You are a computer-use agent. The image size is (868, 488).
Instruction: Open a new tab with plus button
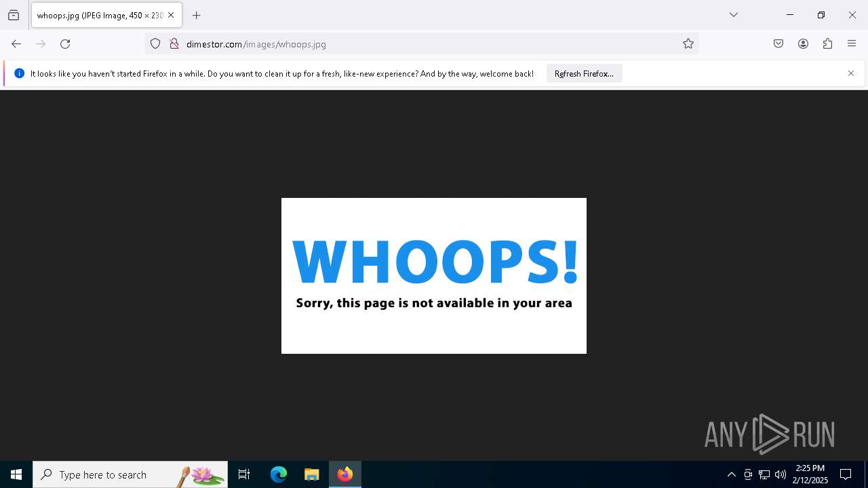197,15
